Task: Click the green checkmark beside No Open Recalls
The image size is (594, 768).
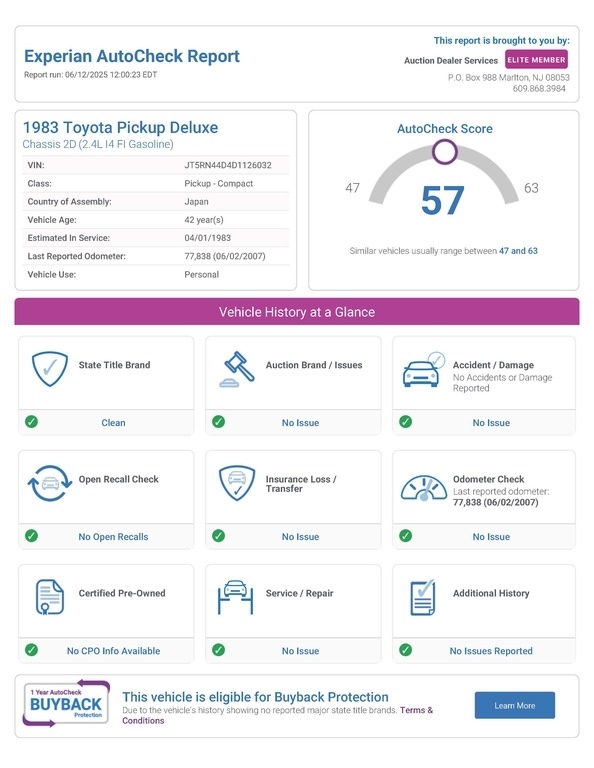Action: point(31,536)
